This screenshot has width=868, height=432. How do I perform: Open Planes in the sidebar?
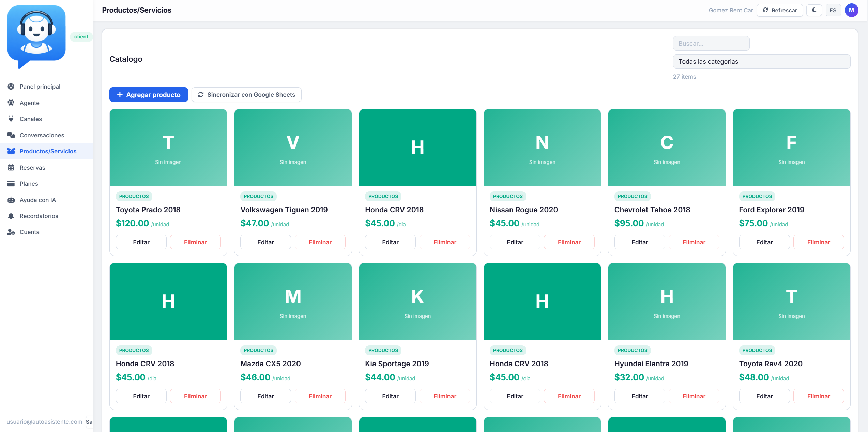tap(29, 184)
